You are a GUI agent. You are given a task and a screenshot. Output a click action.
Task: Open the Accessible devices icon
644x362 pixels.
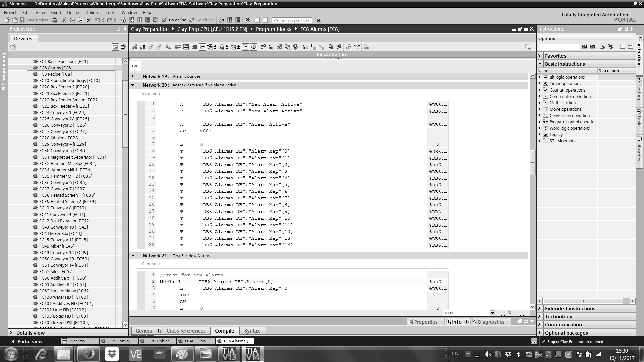pyautogui.click(x=222, y=20)
